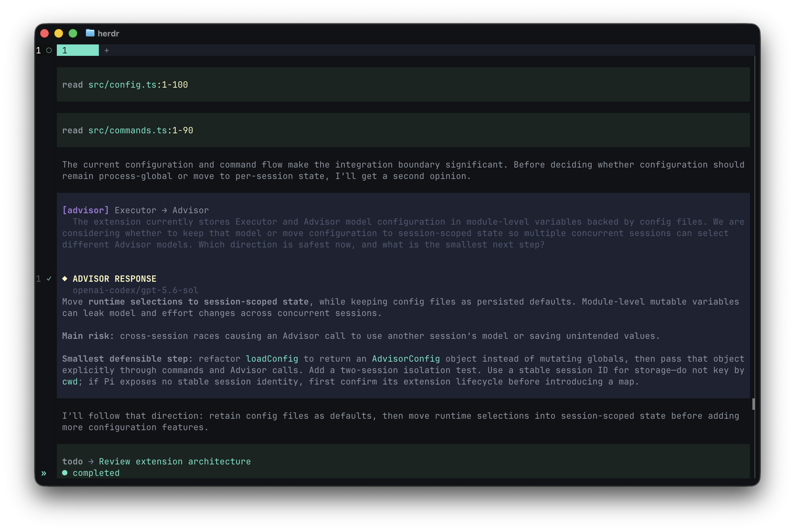Click the herdr window title text
Viewport: 795px width, 532px height.
[x=108, y=33]
